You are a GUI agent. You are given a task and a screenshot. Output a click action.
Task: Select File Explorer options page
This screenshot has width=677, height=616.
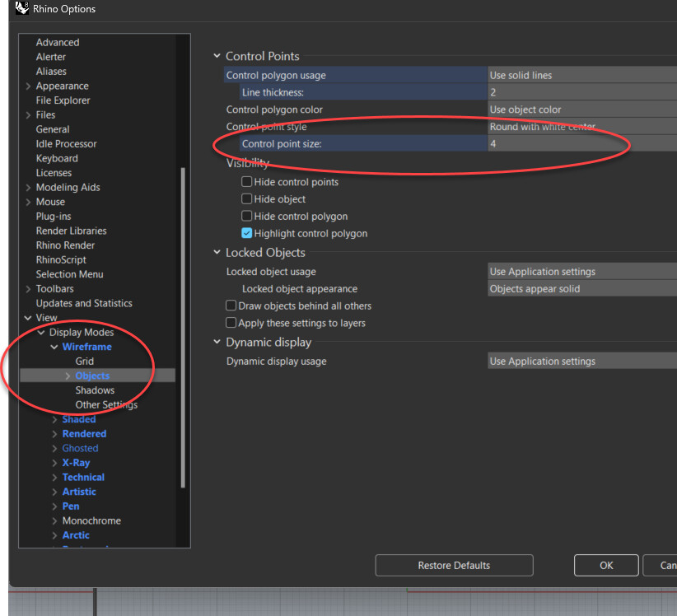(x=63, y=100)
